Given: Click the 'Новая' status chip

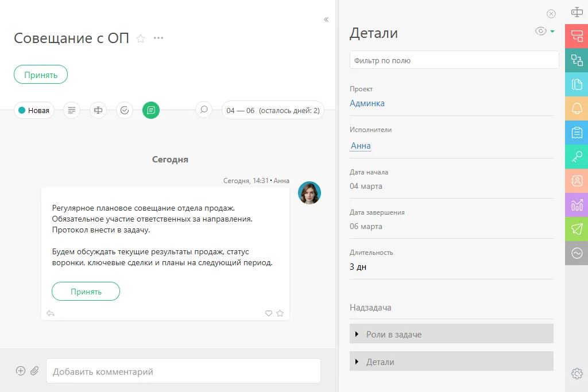Looking at the screenshot, I should tap(34, 110).
